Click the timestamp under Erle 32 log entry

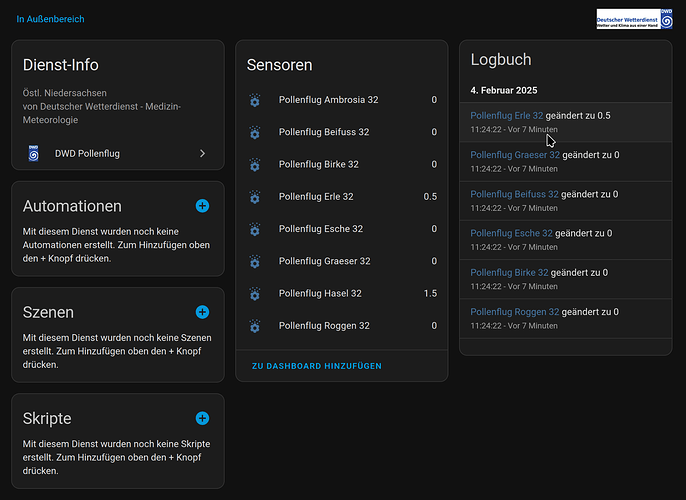coord(514,129)
